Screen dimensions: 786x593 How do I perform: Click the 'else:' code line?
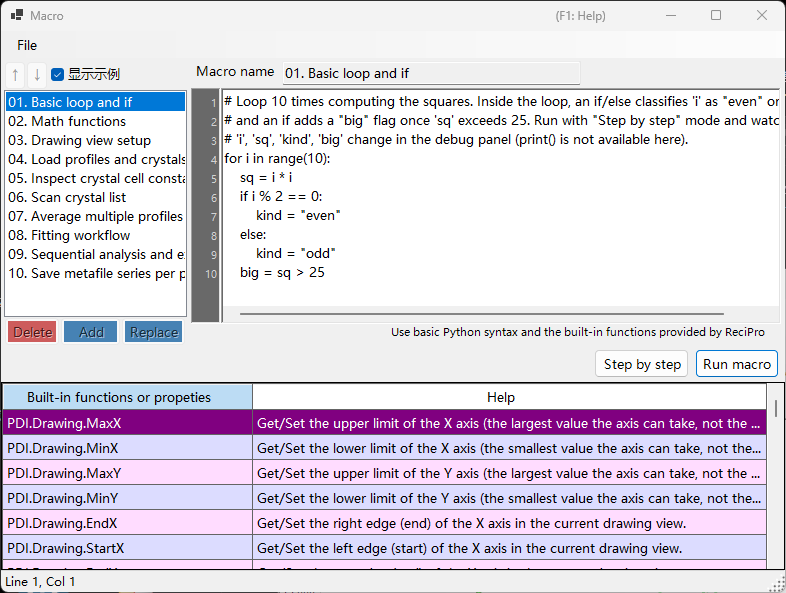point(253,235)
